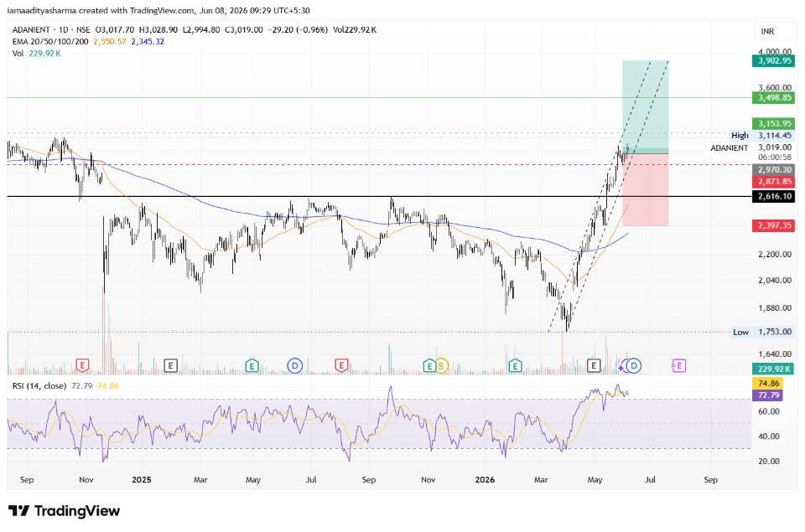The width and height of the screenshot is (805, 532).
Task: Click the 2,970.30 grey price label
Action: [773, 170]
